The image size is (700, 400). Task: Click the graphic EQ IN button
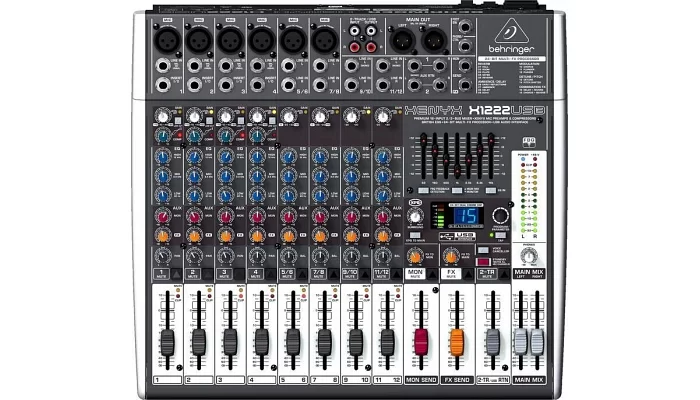coord(490,191)
